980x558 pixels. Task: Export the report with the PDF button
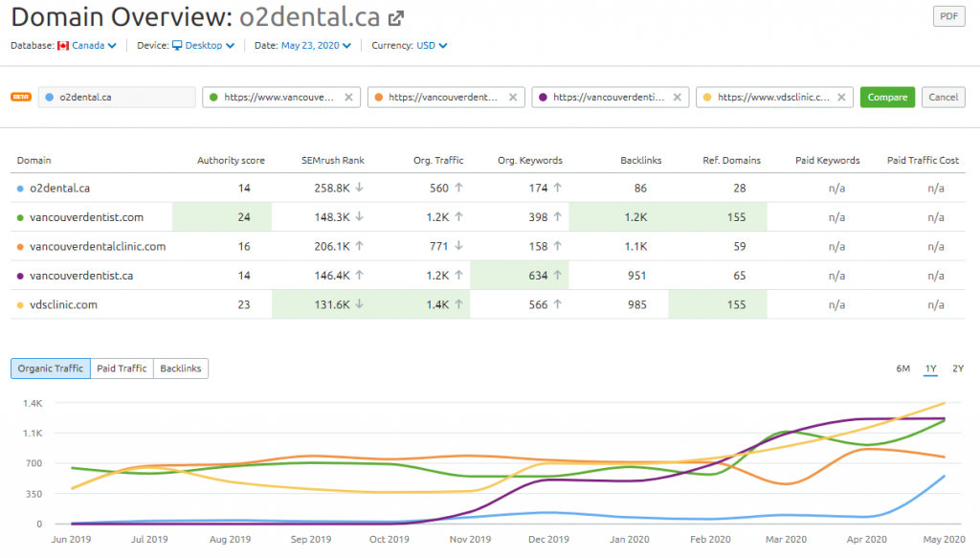pyautogui.click(x=948, y=16)
